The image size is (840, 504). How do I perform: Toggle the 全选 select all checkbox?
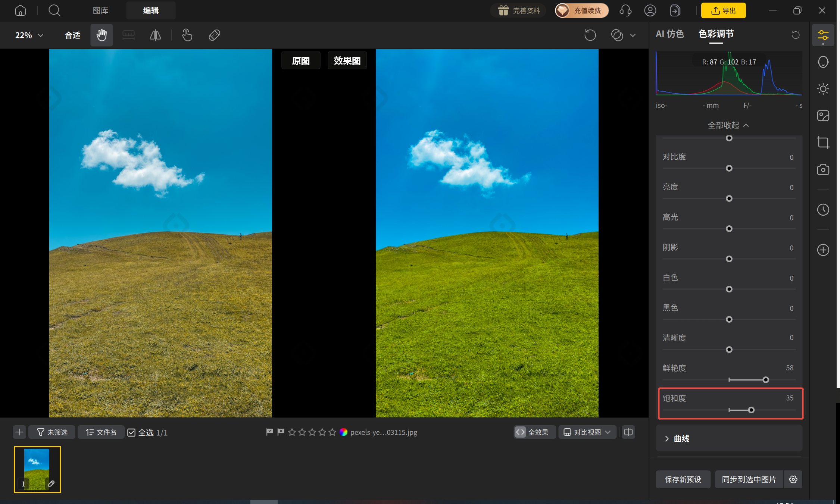pos(131,432)
